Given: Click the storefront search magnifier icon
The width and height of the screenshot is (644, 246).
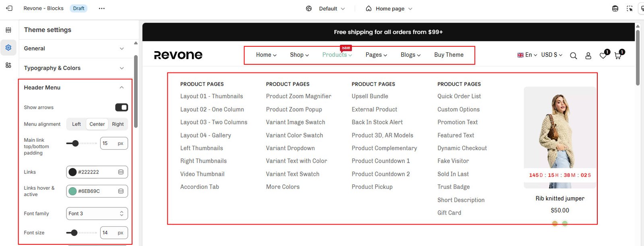Looking at the screenshot, I should pos(573,56).
